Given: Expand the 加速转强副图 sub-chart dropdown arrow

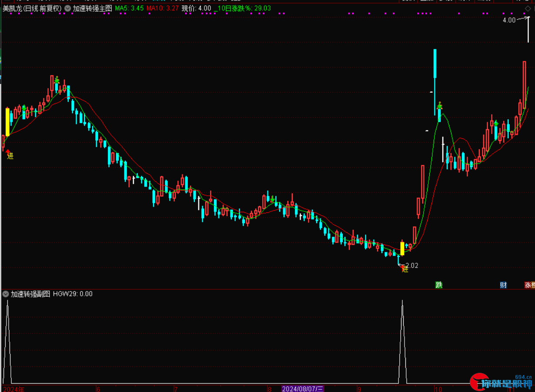Looking at the screenshot, I should pos(6,294).
